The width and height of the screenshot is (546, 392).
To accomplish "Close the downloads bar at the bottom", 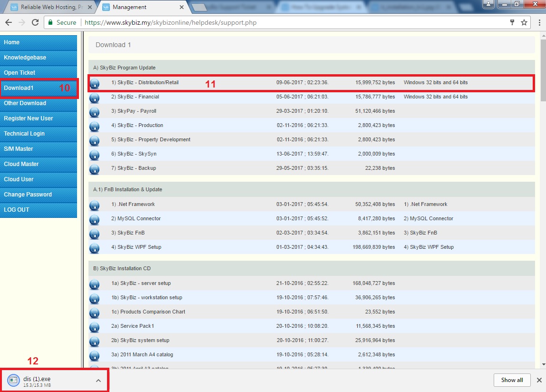I will coord(539,380).
